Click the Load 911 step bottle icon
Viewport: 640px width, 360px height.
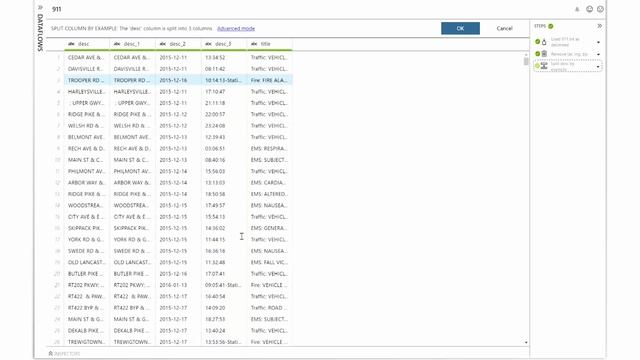point(544,42)
